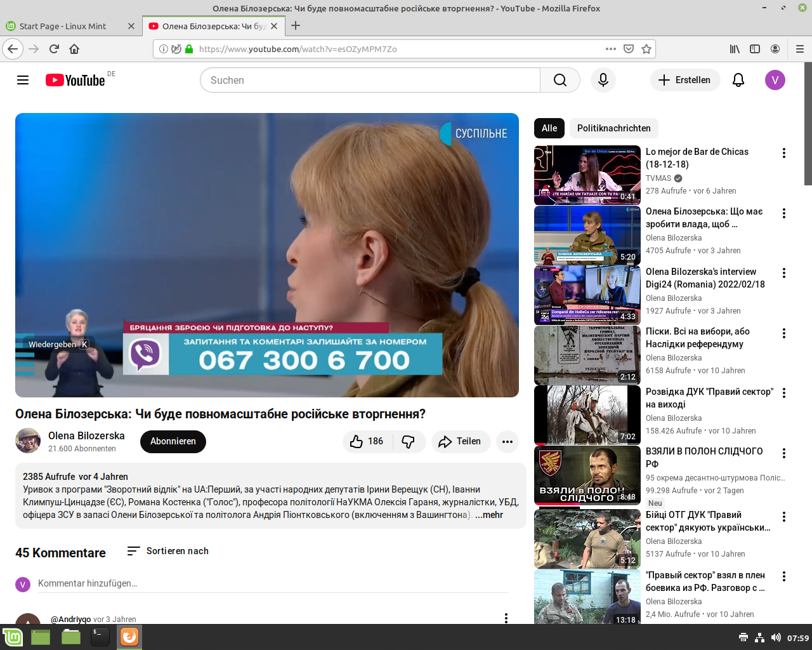
Task: Open Sortieren nach comment sorting dropdown
Action: click(x=167, y=551)
